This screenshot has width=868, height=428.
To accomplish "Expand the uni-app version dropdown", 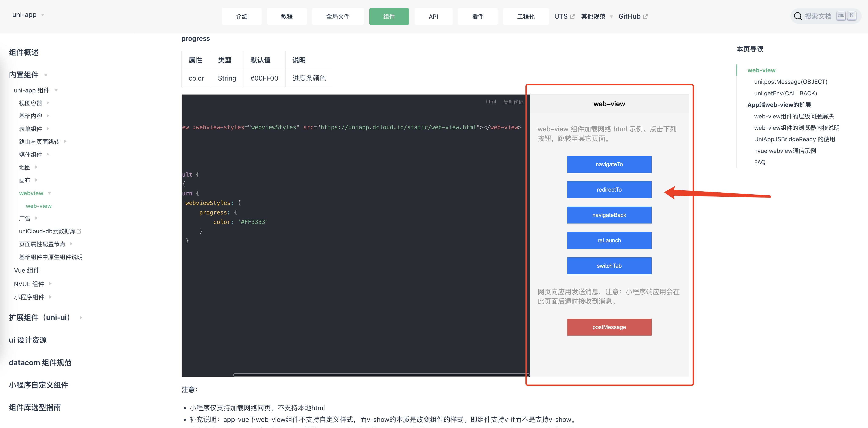I will tap(43, 15).
